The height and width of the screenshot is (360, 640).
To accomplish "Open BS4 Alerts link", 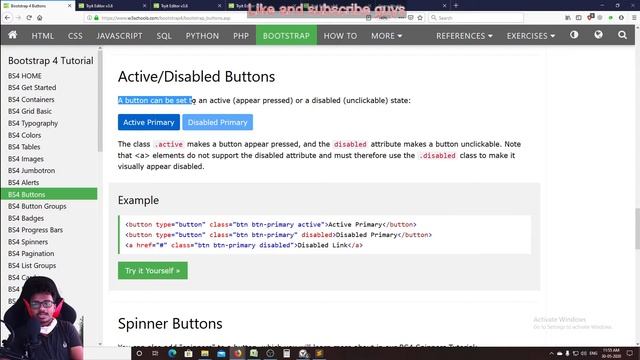I will 24,182.
